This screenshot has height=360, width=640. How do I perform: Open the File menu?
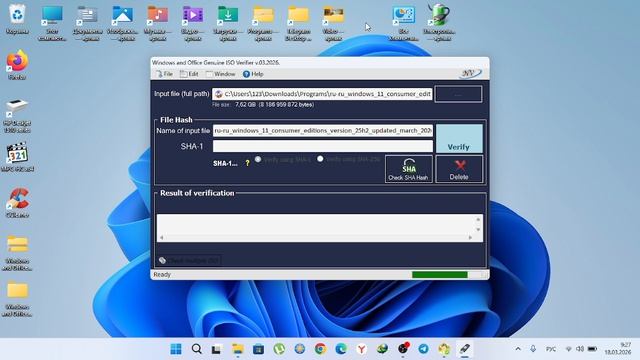pyautogui.click(x=164, y=74)
